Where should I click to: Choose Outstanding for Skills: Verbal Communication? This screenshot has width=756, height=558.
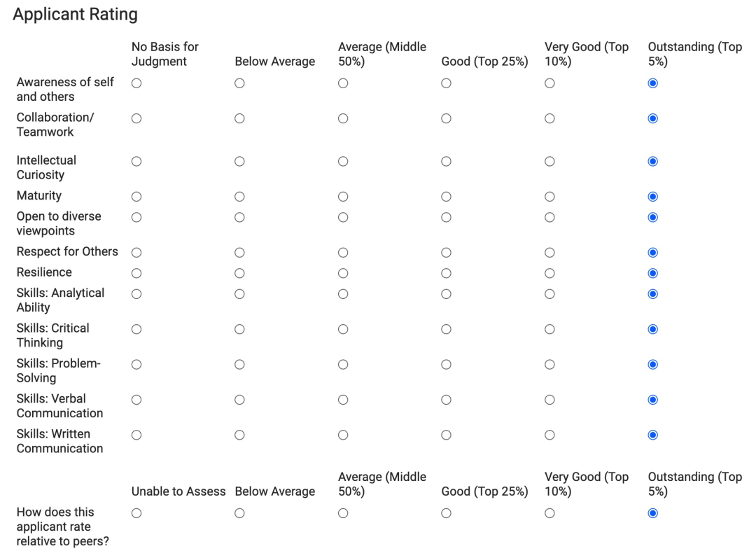653,400
